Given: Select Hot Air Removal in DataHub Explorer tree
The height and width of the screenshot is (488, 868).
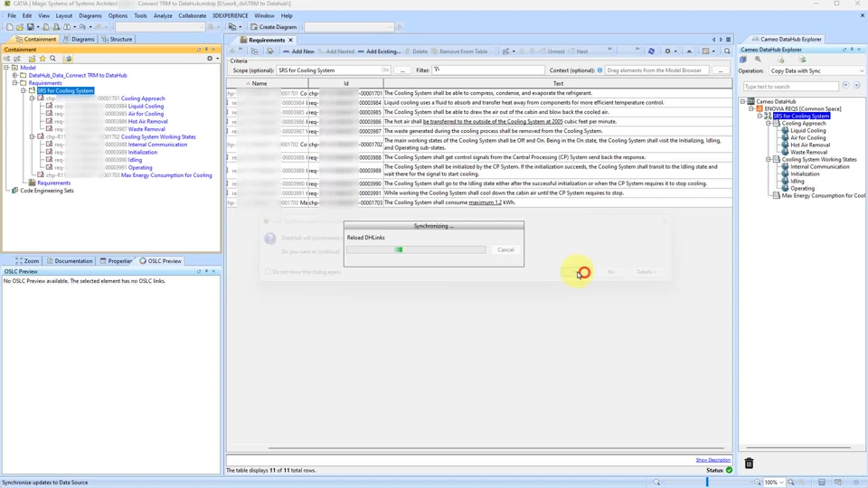Looking at the screenshot, I should coord(810,145).
